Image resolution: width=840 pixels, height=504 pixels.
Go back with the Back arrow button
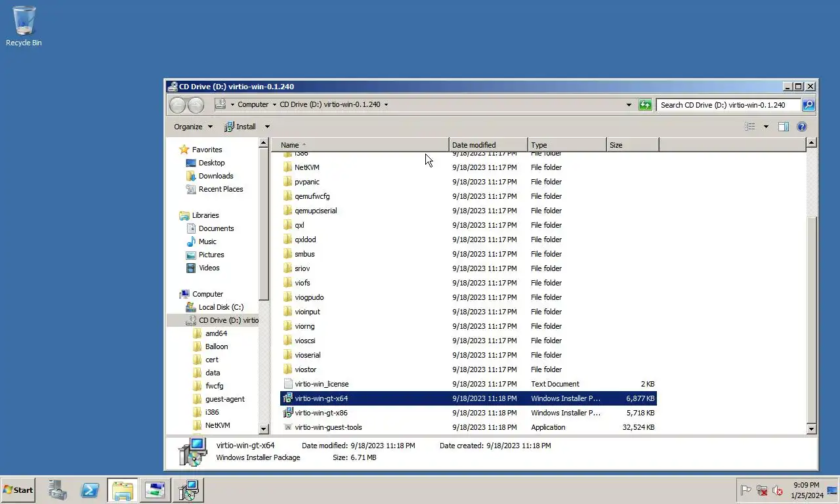(x=178, y=104)
